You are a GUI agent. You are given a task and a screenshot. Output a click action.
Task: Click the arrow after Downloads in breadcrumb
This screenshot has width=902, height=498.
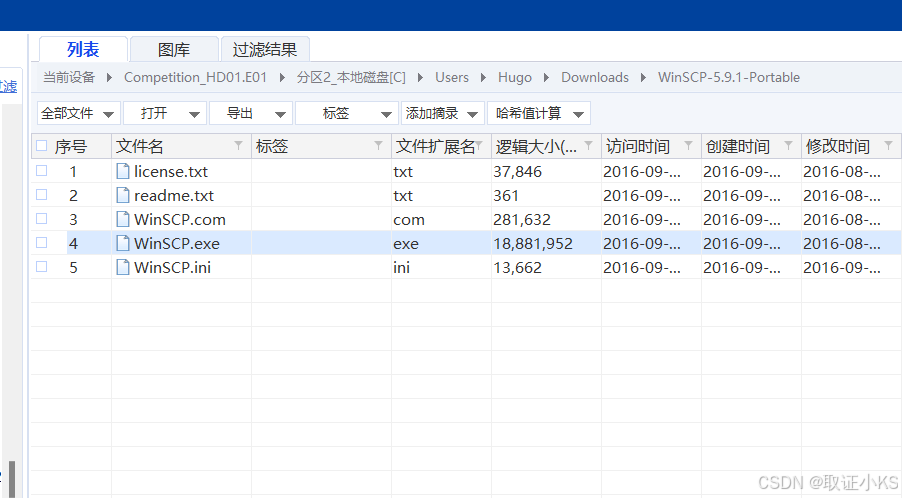[643, 78]
